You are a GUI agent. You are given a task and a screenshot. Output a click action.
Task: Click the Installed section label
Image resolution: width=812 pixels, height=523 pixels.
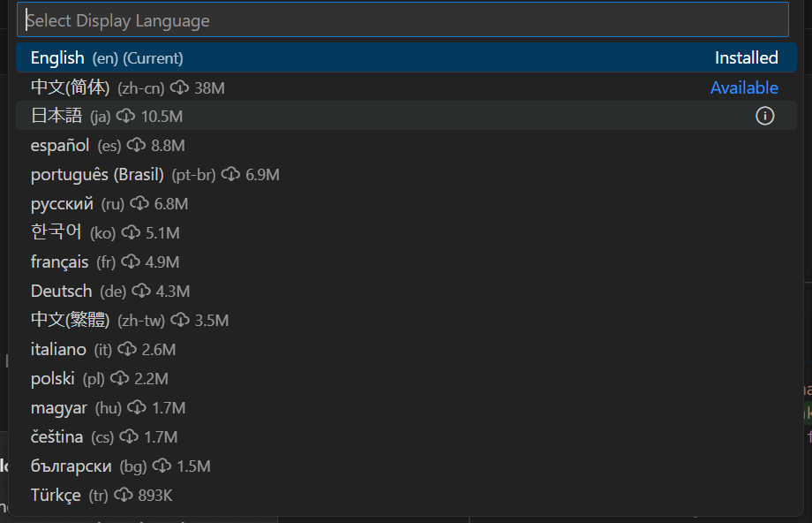point(746,58)
